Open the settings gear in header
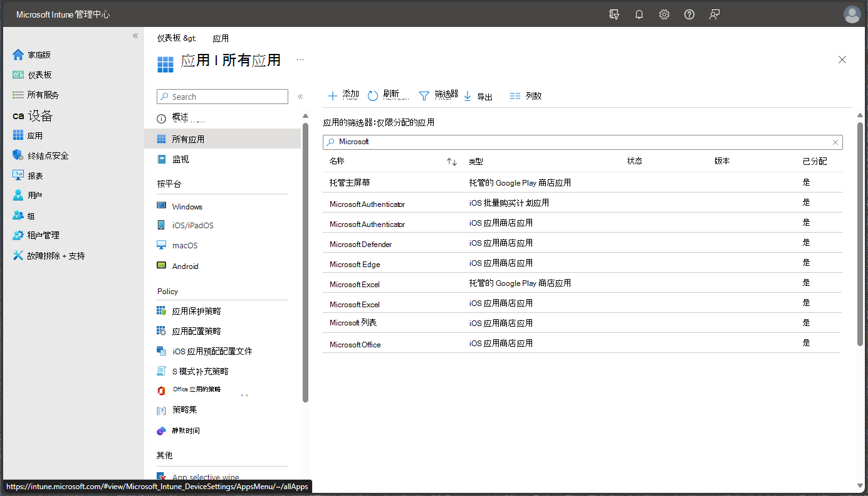 [x=664, y=14]
